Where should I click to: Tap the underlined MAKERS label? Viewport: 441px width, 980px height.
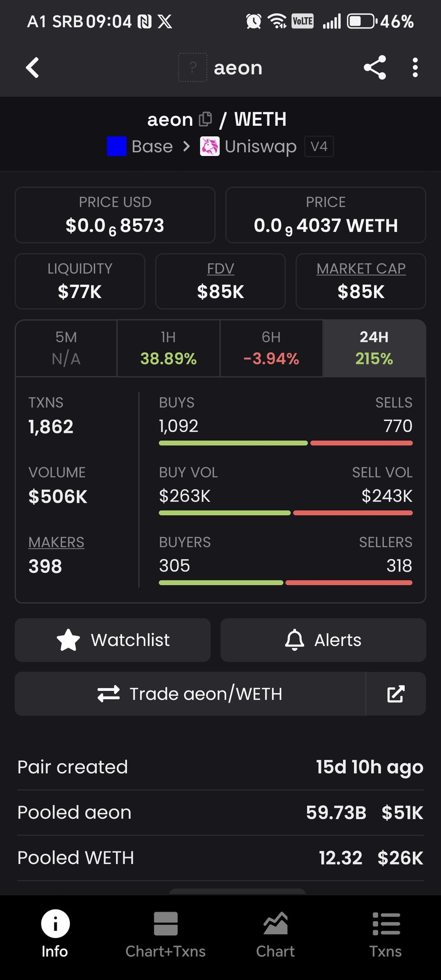click(56, 542)
